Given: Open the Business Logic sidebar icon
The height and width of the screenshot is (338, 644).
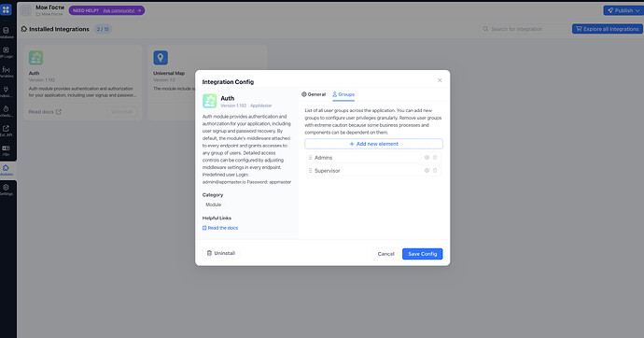Looking at the screenshot, I should tap(7, 52).
